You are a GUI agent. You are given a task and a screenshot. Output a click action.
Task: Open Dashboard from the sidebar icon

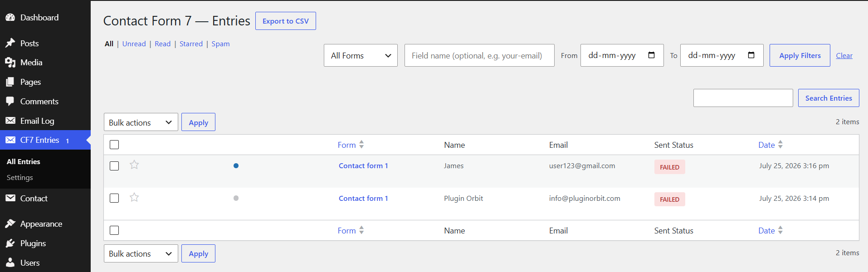10,18
